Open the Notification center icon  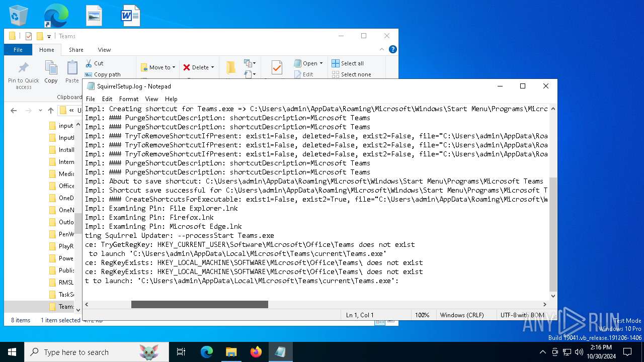(x=627, y=352)
